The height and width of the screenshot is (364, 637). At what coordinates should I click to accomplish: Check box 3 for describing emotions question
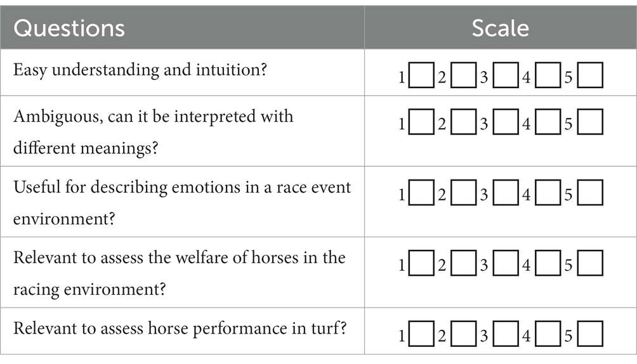506,193
